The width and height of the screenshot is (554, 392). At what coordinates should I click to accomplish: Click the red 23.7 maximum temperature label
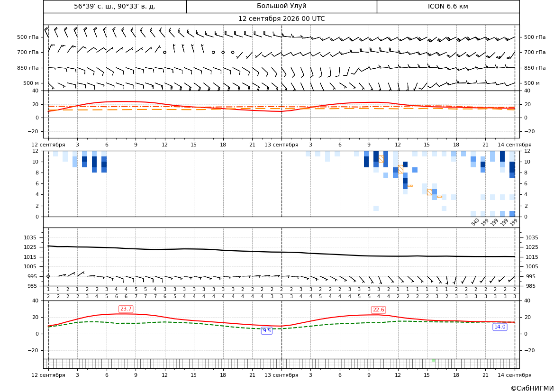pos(126,309)
